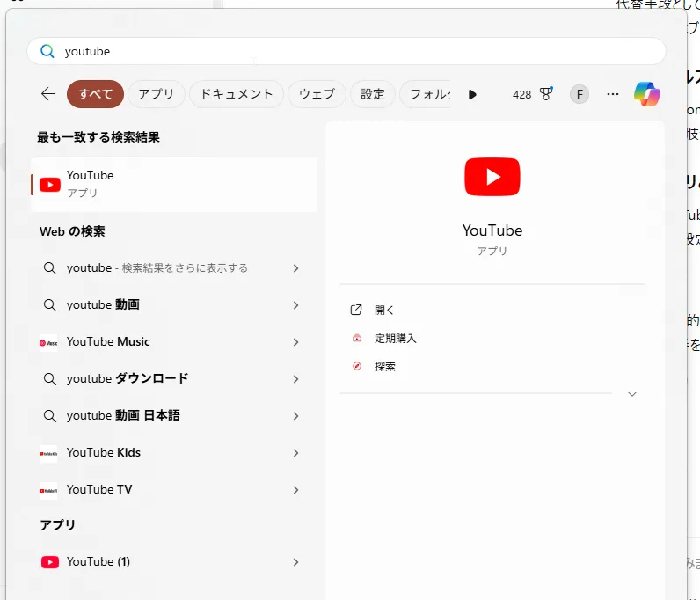Screen dimensions: 700x600
Task: Switch to the ドキュメント filter tab
Action: coord(237,94)
